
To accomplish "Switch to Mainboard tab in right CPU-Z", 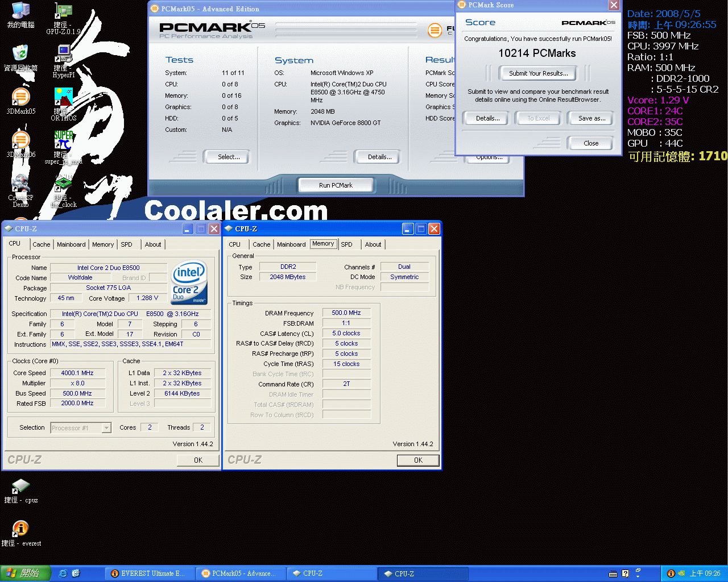I will (x=291, y=244).
